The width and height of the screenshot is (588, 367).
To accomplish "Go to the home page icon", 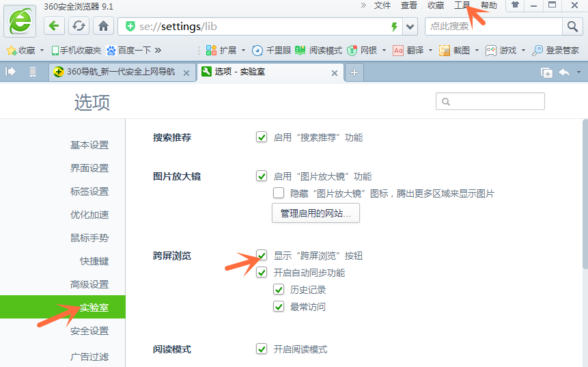I will tap(104, 26).
